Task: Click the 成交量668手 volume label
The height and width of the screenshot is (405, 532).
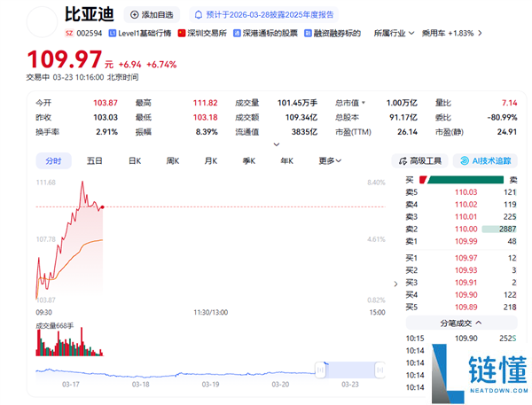Action: 55,325
